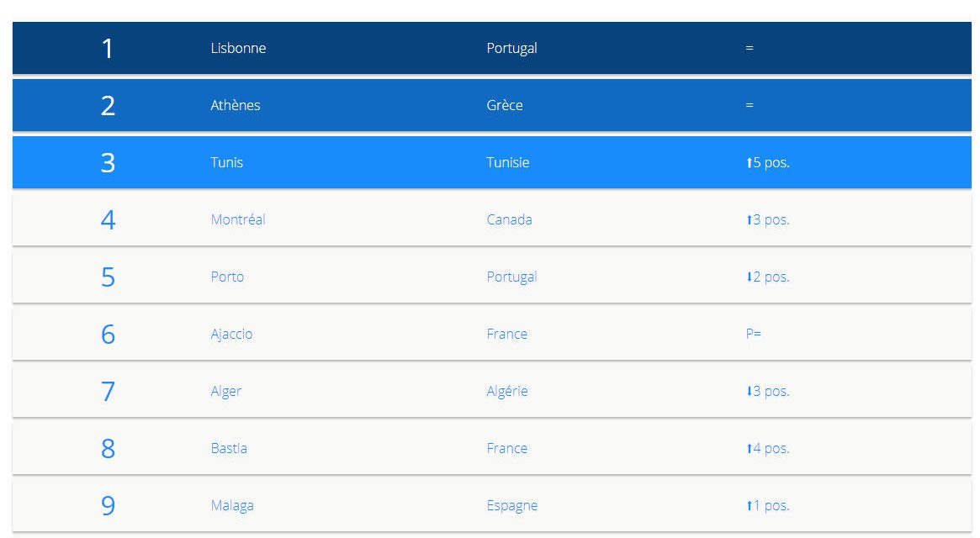The height and width of the screenshot is (538, 980).
Task: Open the Athènes city link
Action: 236,106
